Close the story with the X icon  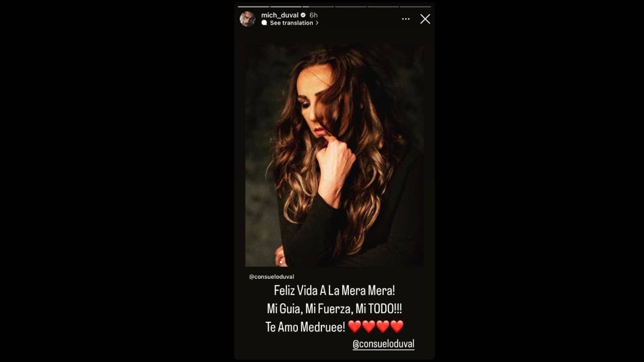coord(425,19)
